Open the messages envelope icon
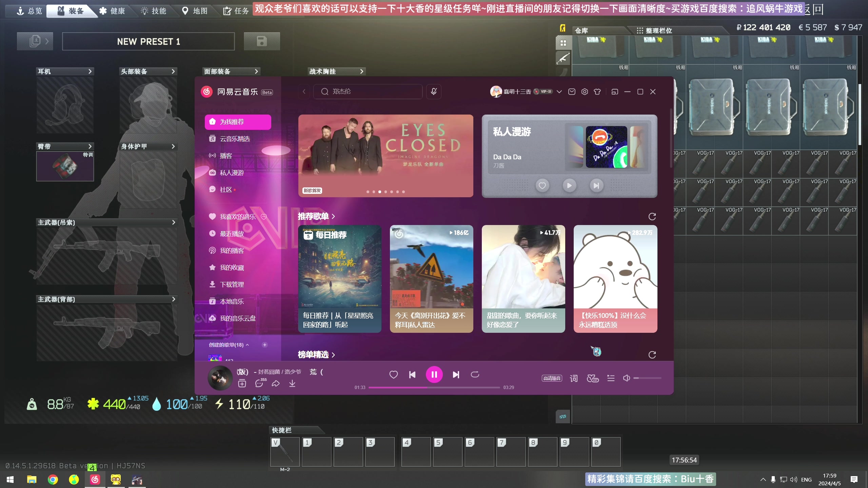 [x=572, y=91]
